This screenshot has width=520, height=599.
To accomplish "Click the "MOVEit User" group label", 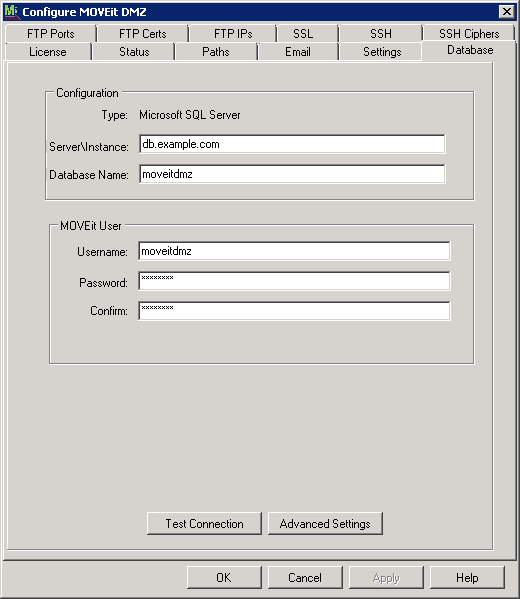I will [91, 226].
